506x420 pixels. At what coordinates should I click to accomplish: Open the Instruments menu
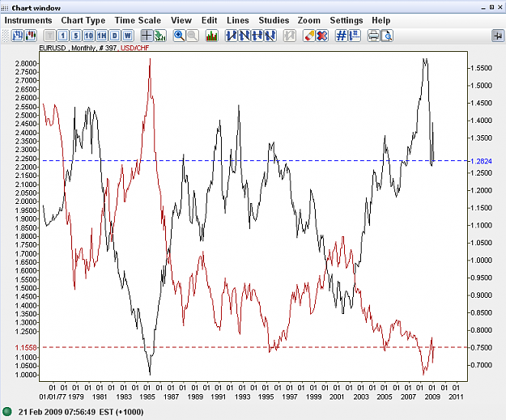coord(28,20)
